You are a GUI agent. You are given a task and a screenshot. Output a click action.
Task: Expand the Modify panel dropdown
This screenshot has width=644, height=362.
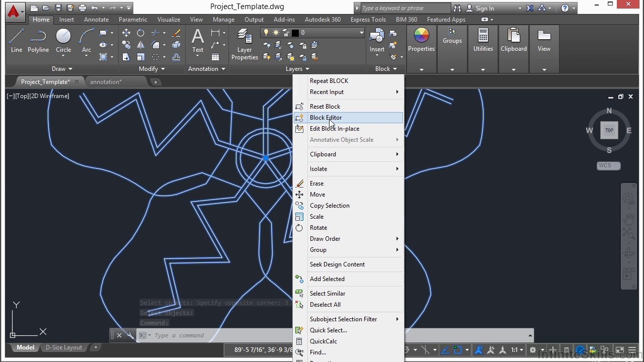point(152,69)
